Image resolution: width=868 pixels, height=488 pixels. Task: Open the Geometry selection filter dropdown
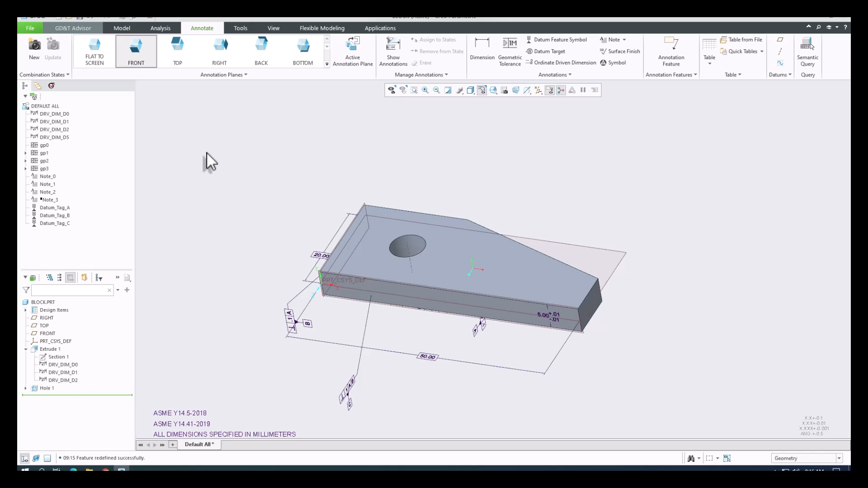(839, 458)
